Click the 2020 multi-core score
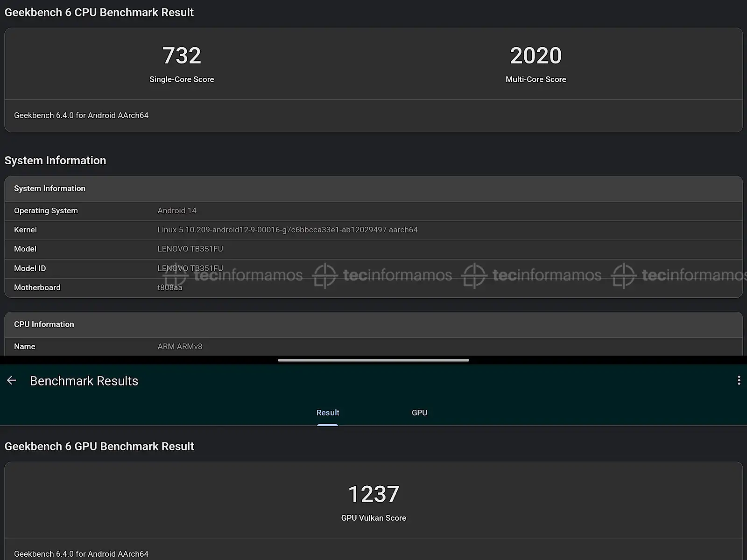747x560 pixels. tap(536, 56)
